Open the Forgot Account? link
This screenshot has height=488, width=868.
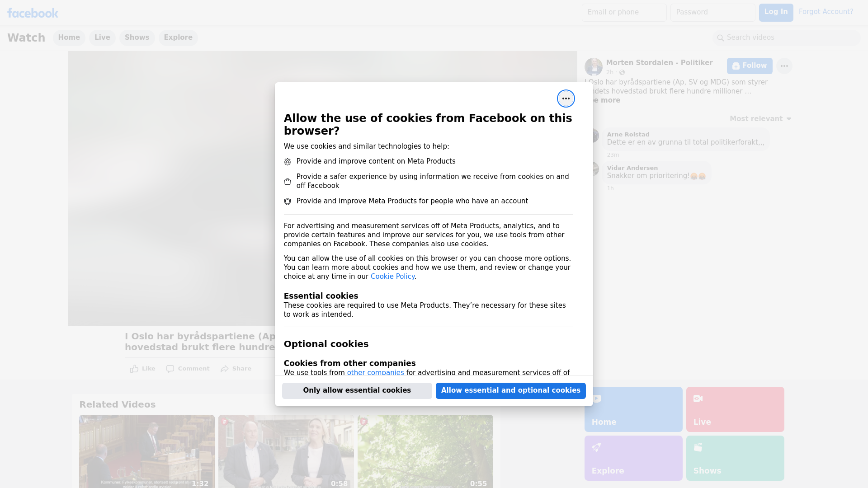click(x=826, y=12)
